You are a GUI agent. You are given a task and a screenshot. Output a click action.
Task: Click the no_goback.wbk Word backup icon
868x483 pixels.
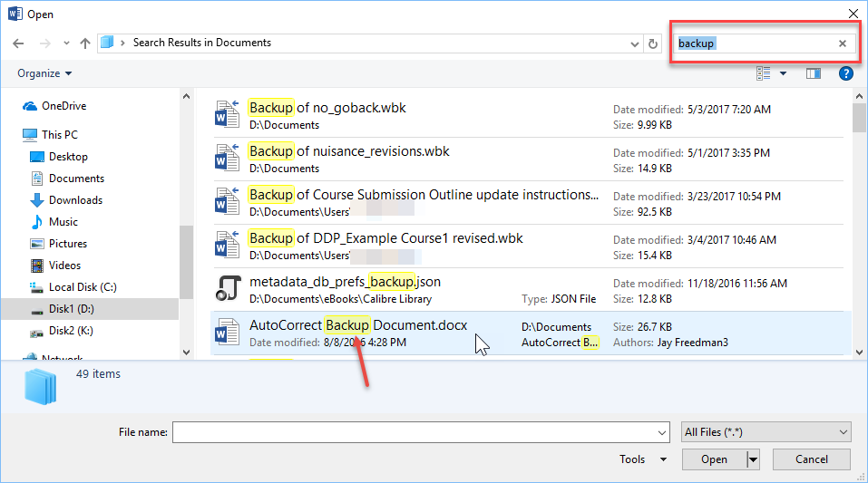tap(228, 114)
